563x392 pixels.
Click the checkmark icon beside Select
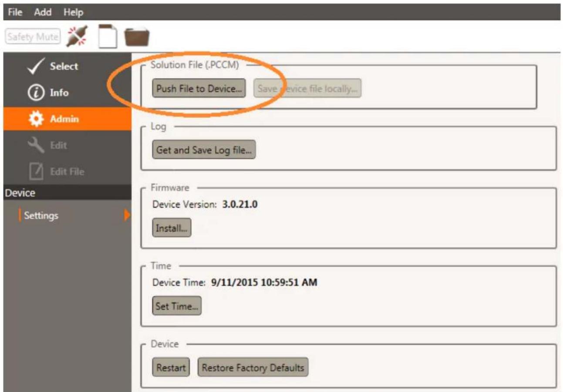point(35,67)
